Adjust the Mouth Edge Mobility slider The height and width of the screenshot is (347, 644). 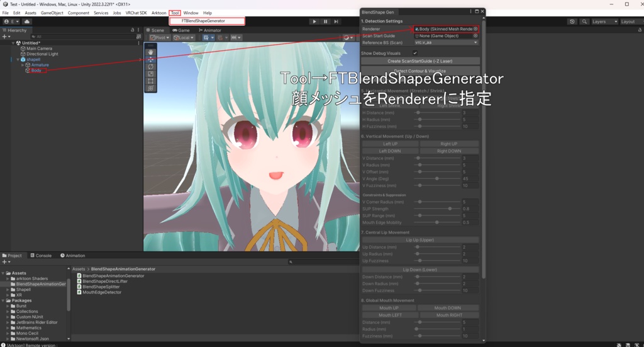(x=437, y=222)
